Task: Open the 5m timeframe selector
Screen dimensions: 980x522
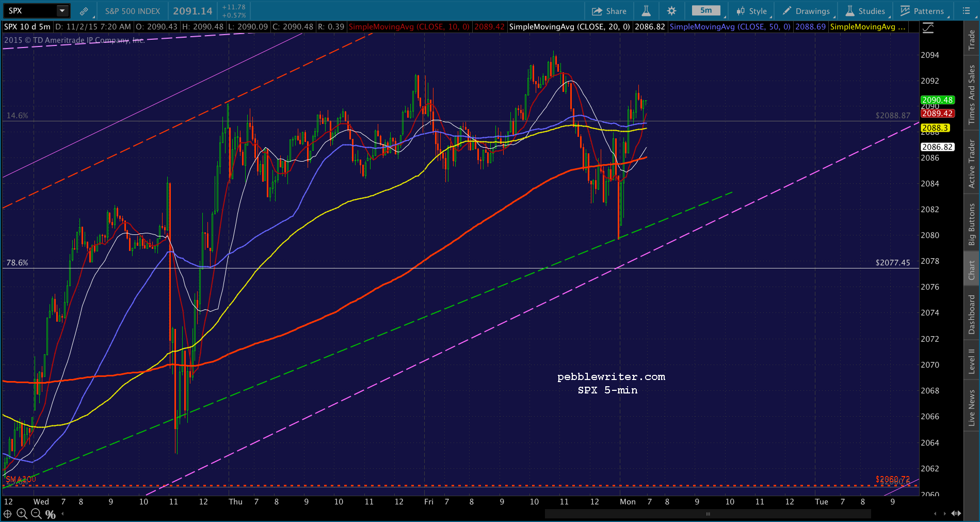Action: click(706, 11)
